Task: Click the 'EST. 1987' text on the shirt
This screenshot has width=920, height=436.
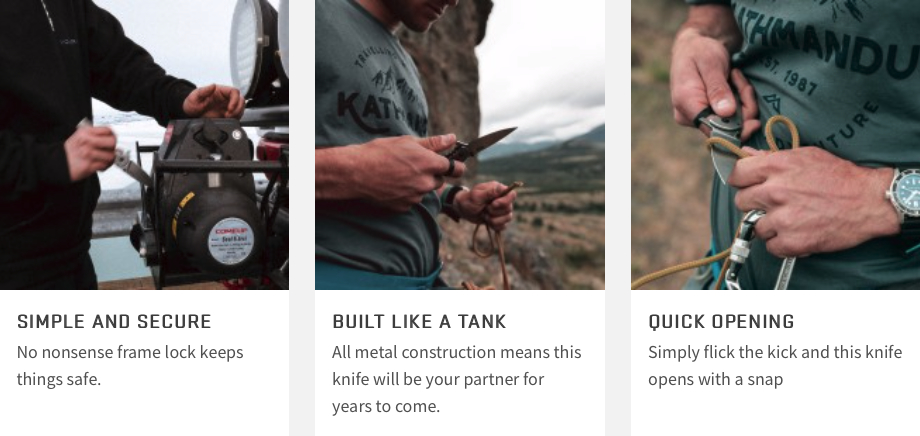Action: point(790,77)
